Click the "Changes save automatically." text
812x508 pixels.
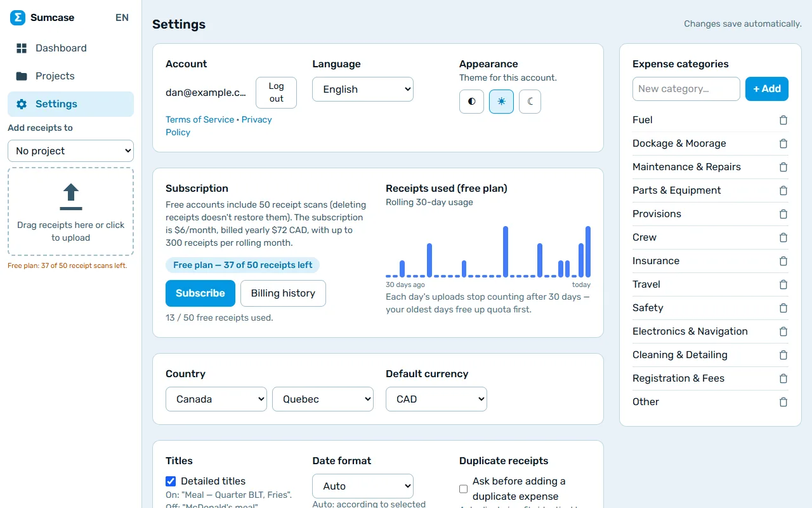pos(743,24)
